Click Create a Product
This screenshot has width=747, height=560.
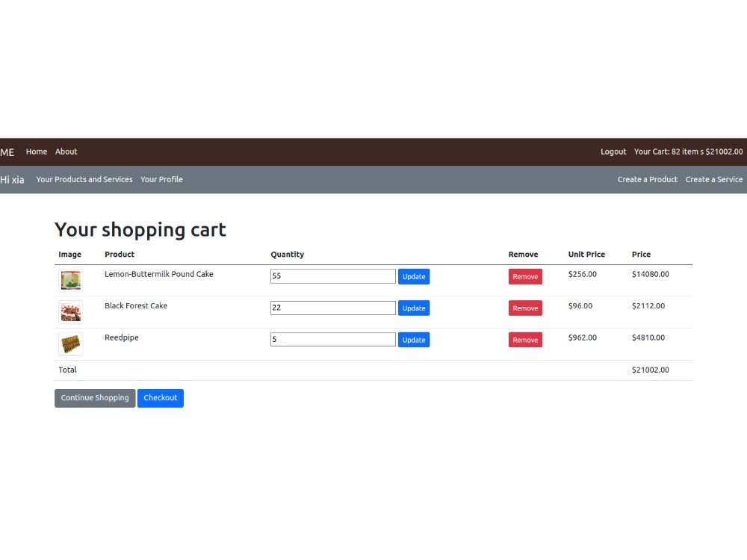point(648,179)
